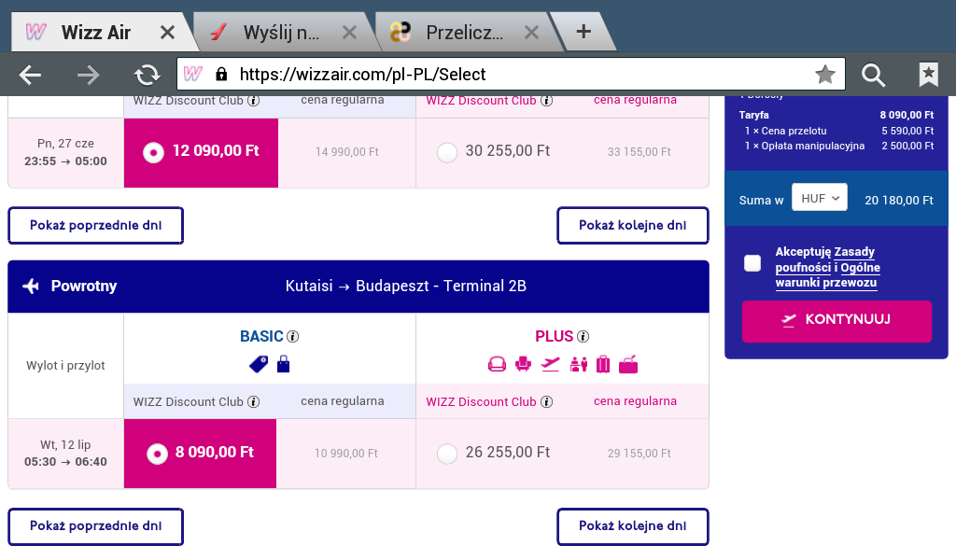The image size is (956, 560).
Task: Info icon for outbound PLUS Discount Club
Action: click(547, 101)
